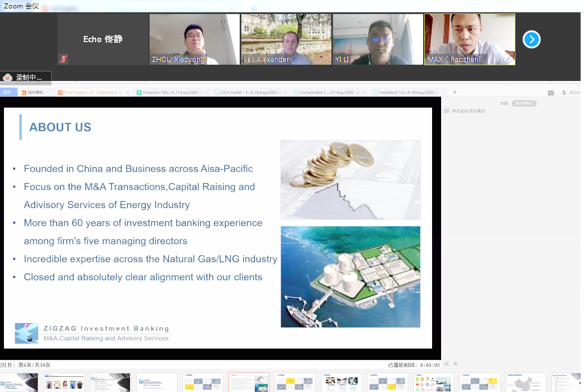Increase the notes font size (larger A)
This screenshot has width=584, height=392.
(447, 364)
